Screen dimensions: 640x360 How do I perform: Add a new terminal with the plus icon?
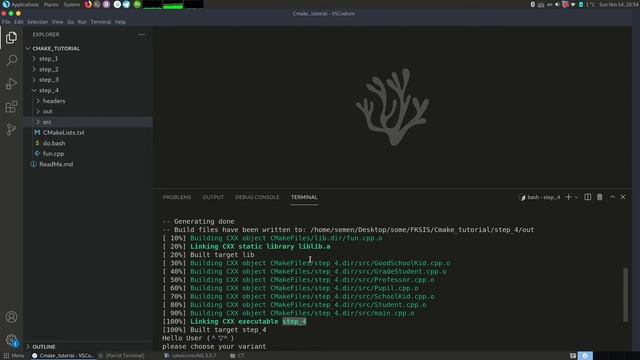568,197
